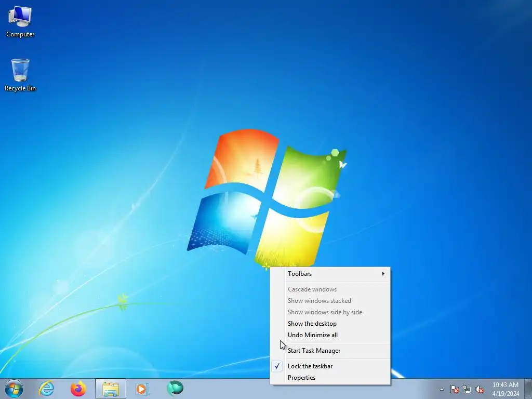Image resolution: width=532 pixels, height=399 pixels.
Task: Click the taskbar clock showing 10:43 AM
Action: click(x=506, y=389)
